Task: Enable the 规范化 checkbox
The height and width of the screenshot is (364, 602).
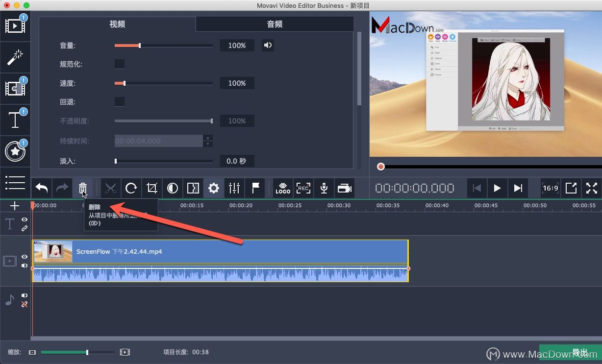Action: pos(120,64)
